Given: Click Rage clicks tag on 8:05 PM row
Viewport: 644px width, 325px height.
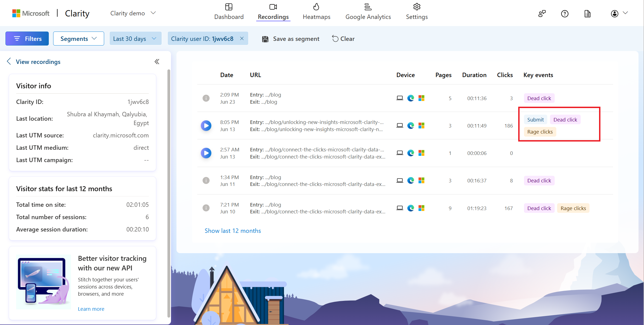Looking at the screenshot, I should pos(540,132).
